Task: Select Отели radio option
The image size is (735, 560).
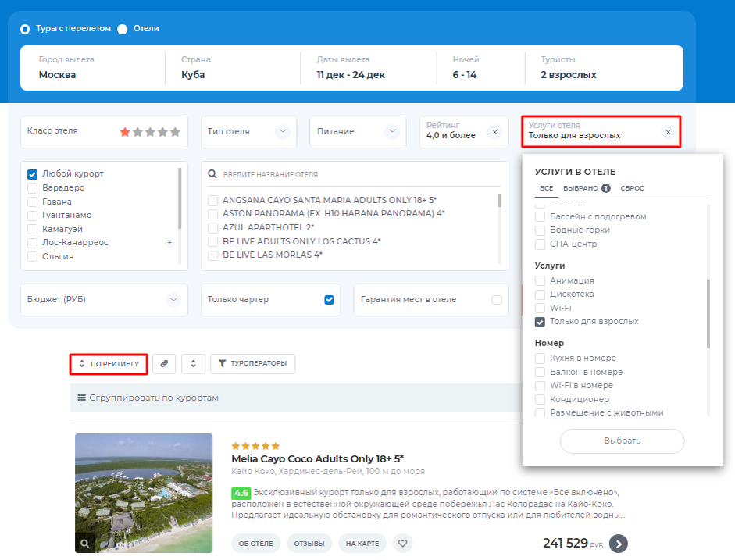Action: click(x=123, y=29)
